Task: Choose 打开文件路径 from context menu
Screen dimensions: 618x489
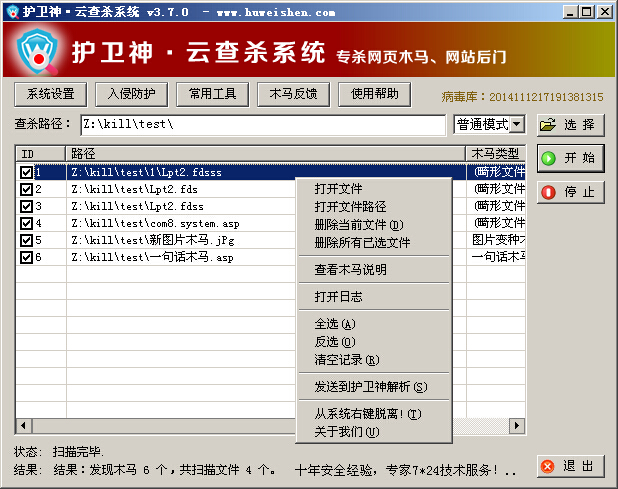Action: pos(374,206)
